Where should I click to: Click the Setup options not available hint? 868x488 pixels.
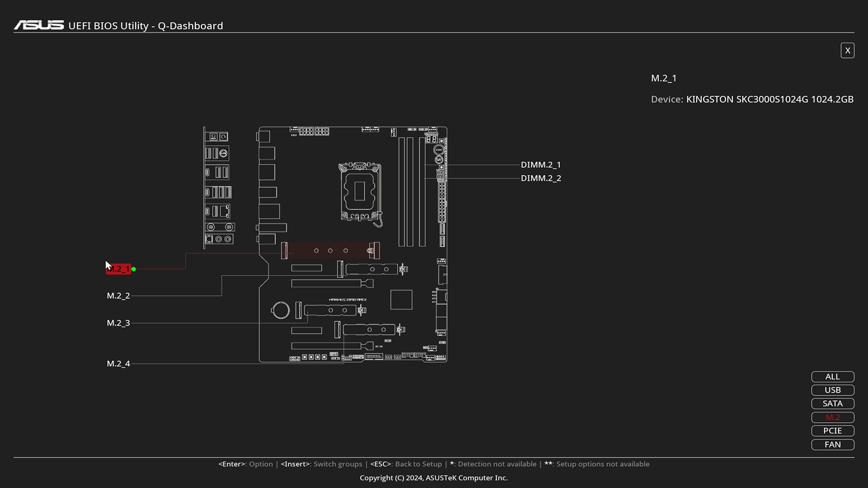pos(597,464)
